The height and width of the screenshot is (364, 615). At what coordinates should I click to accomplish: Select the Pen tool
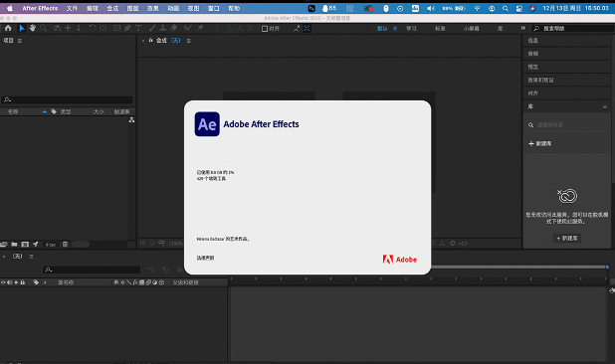127,28
